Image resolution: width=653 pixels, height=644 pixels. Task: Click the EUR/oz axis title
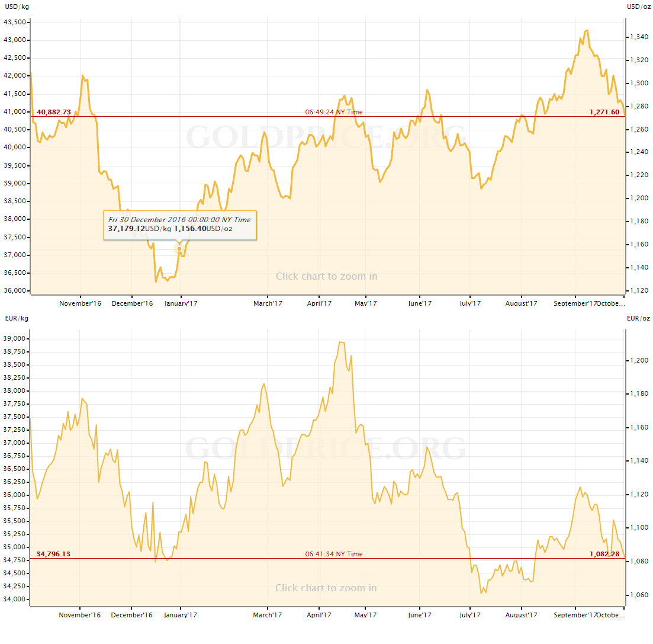coord(638,318)
